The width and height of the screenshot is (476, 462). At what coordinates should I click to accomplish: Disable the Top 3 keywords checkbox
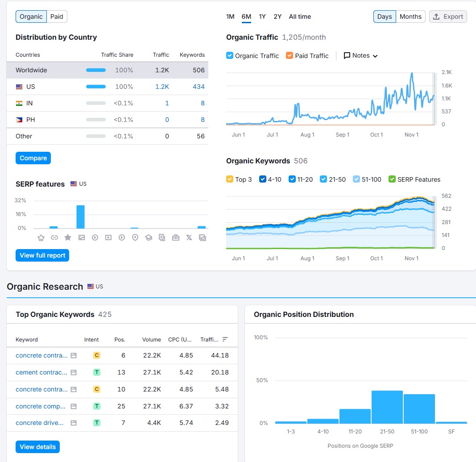(230, 179)
